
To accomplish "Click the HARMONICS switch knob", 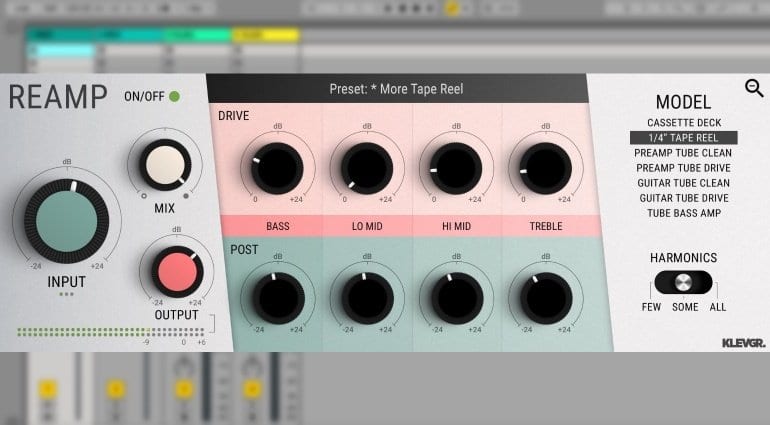I will (683, 282).
